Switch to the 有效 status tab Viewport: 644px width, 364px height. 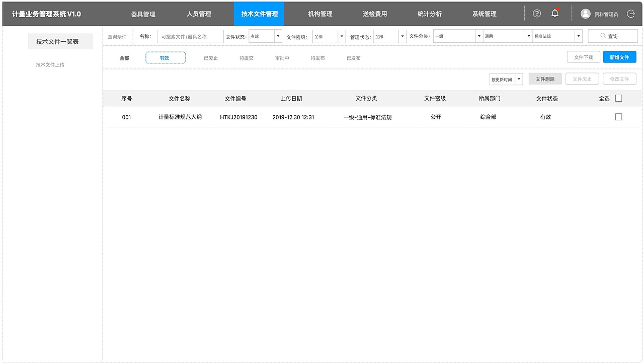166,58
